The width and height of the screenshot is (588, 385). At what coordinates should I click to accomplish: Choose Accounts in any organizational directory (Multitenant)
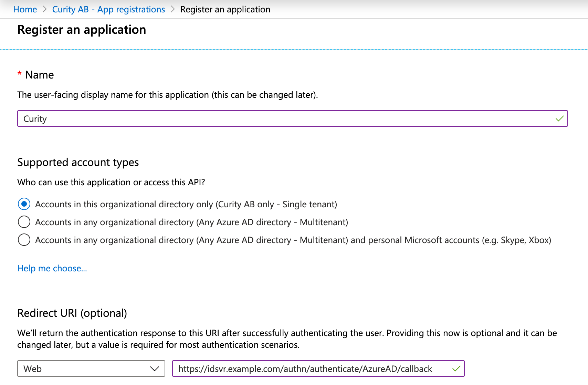(24, 222)
